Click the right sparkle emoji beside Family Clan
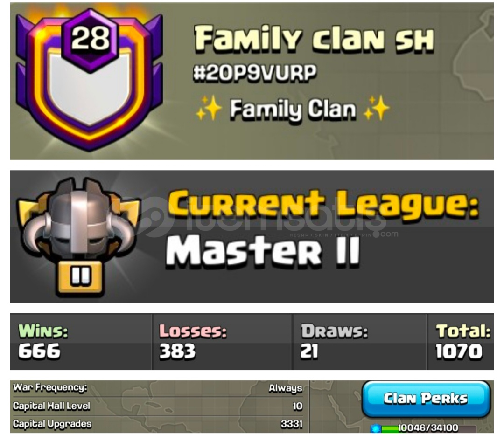Image resolution: width=504 pixels, height=434 pixels. (x=376, y=108)
